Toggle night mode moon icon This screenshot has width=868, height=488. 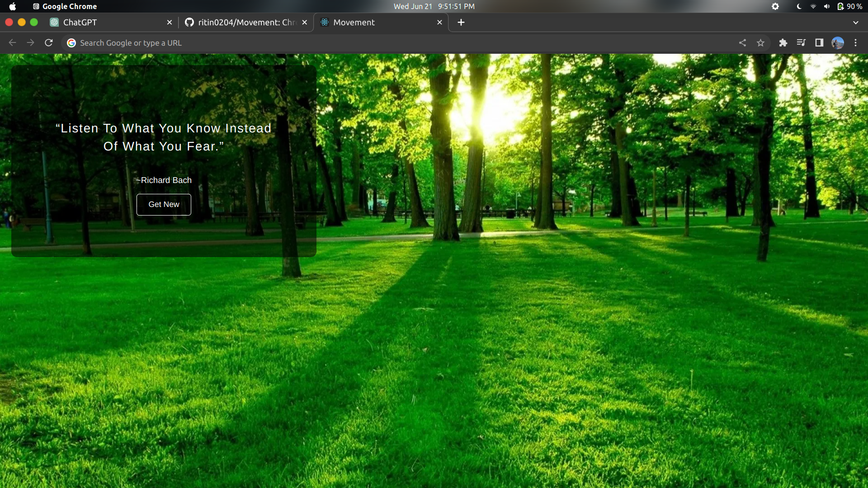click(x=799, y=6)
